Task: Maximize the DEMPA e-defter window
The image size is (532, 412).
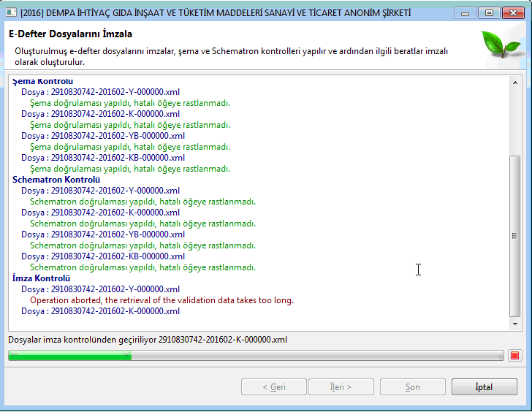Action: (489, 12)
